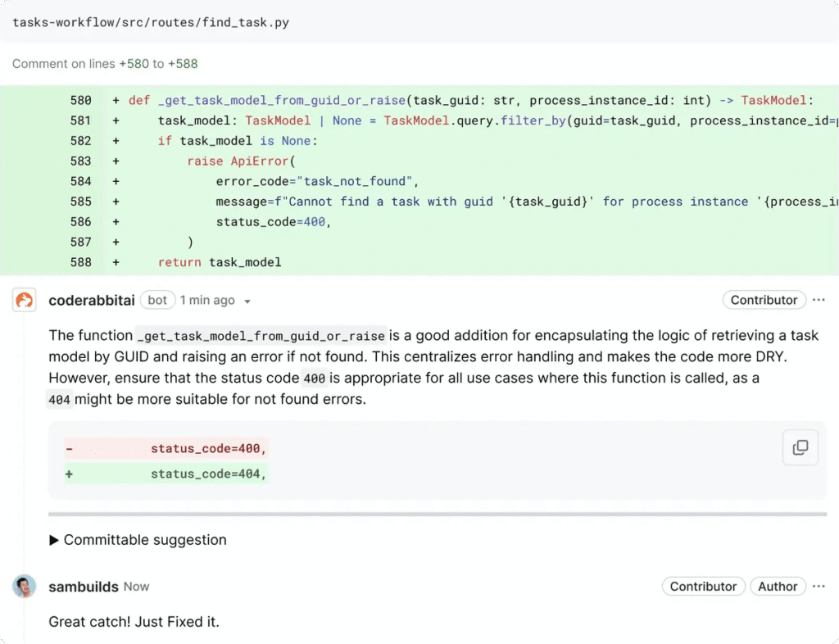Copy the suggested code with the copy icon
This screenshot has height=644, width=839.
click(x=800, y=447)
